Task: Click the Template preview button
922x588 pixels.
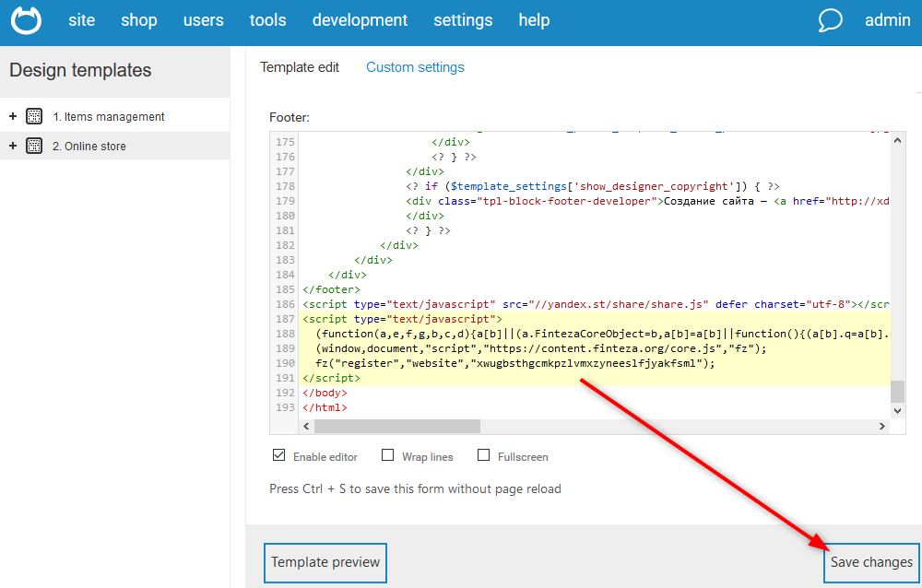Action: [x=325, y=563]
